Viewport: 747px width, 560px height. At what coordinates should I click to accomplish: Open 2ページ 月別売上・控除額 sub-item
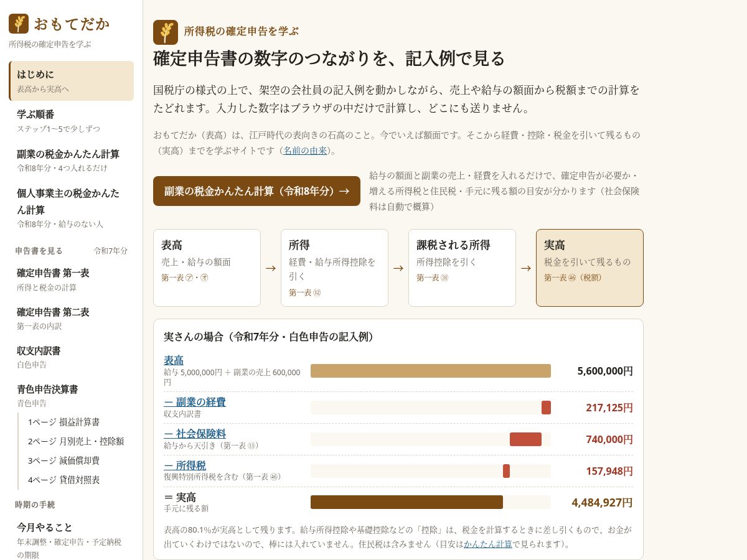click(x=77, y=441)
